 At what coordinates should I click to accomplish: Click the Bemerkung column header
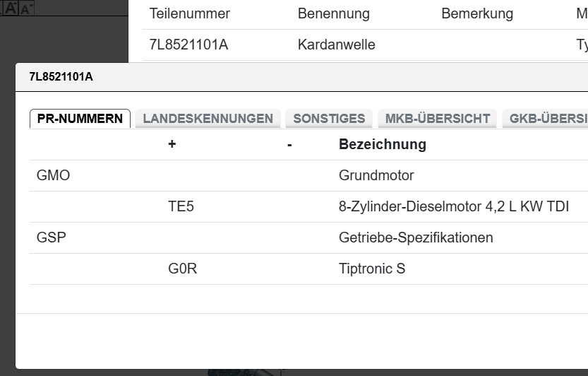(477, 14)
